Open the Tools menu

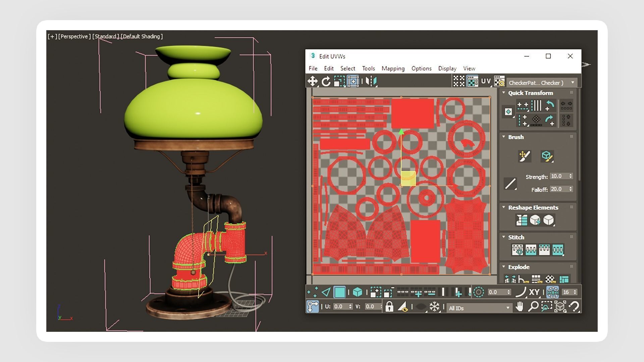(x=368, y=68)
